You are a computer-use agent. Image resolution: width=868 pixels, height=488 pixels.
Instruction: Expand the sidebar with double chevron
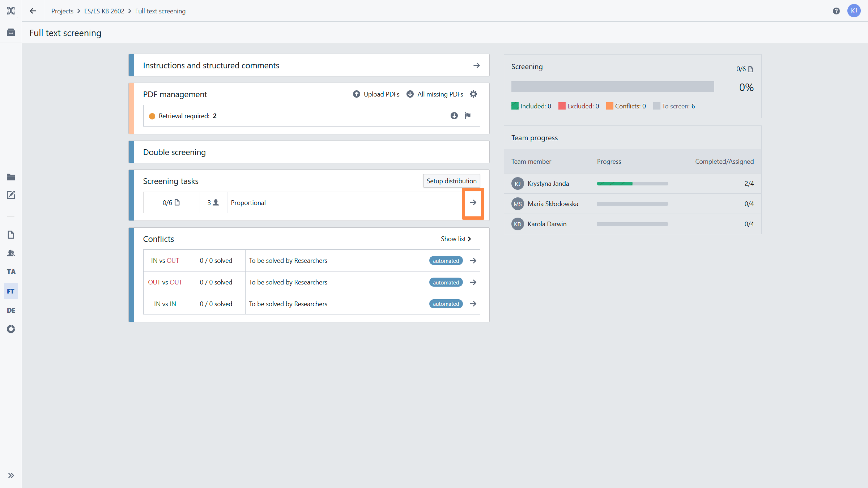click(x=11, y=476)
